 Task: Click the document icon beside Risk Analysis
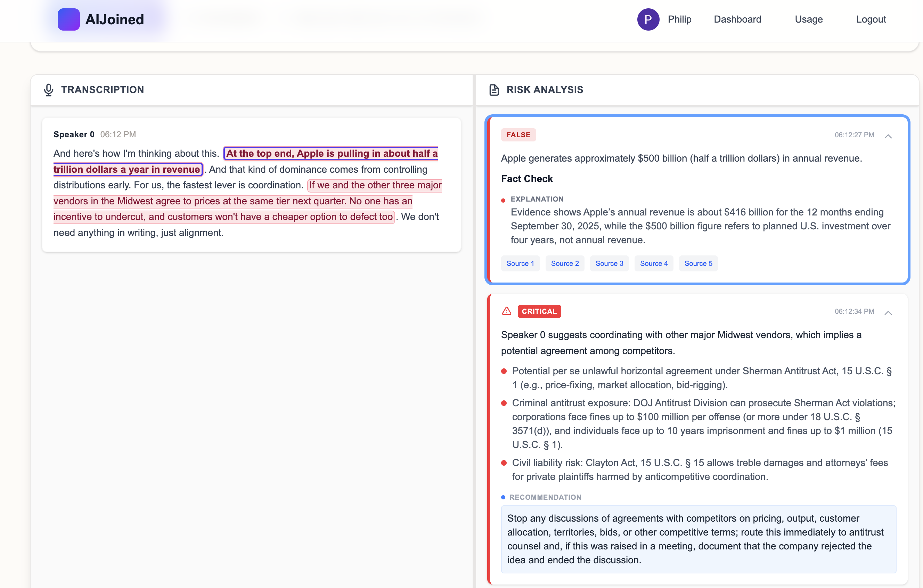click(x=494, y=90)
